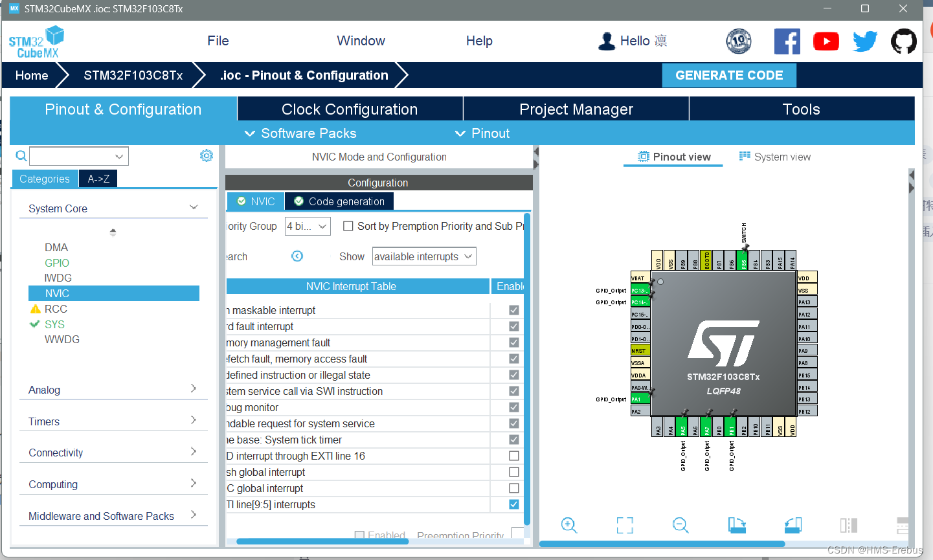Toggle debug monitor enabled checkbox

click(x=514, y=407)
